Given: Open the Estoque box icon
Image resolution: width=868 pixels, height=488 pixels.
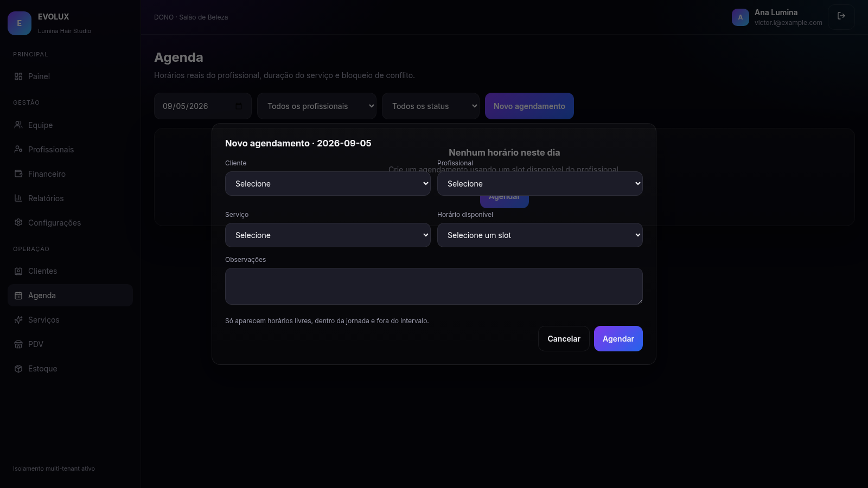Looking at the screenshot, I should point(18,369).
